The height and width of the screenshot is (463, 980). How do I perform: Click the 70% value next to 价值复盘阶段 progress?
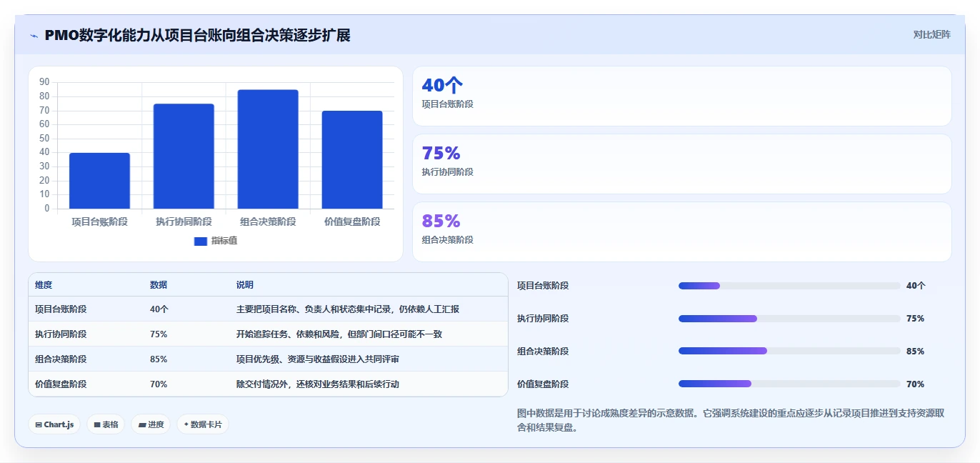[915, 384]
